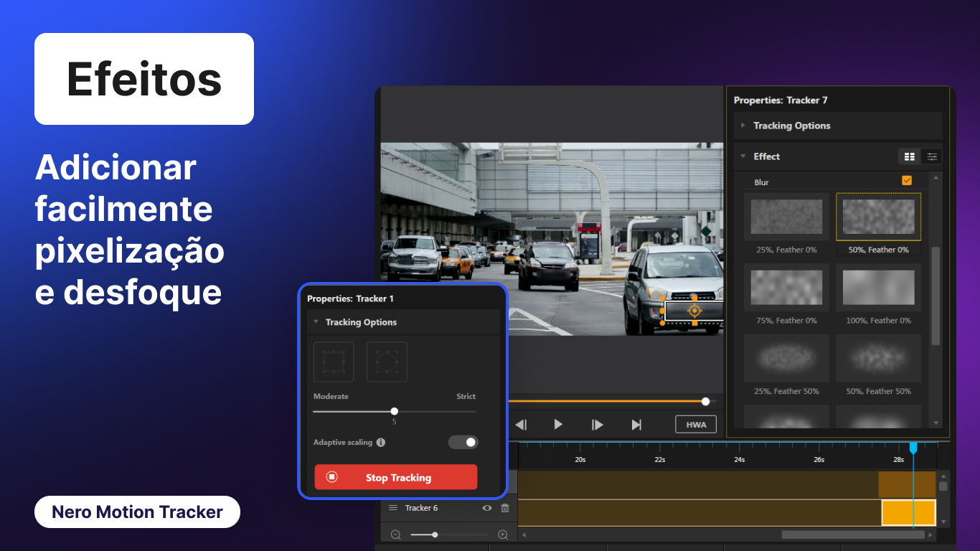Image resolution: width=980 pixels, height=551 pixels.
Task: Choose the 100%, Feather 0% blur preset
Action: coord(879,287)
